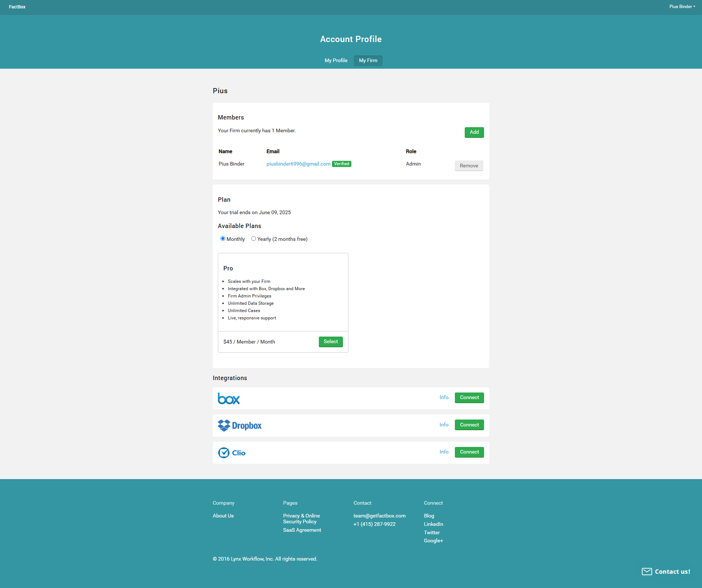Click the Integrations heading

tap(230, 378)
